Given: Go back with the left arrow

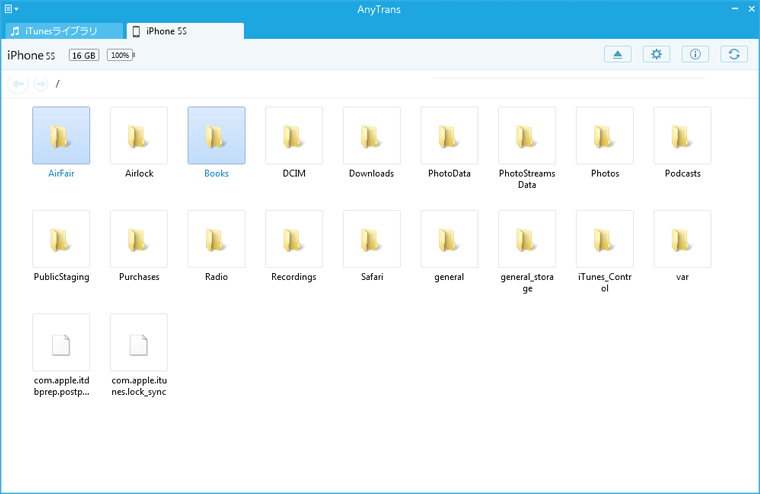Looking at the screenshot, I should pyautogui.click(x=18, y=84).
